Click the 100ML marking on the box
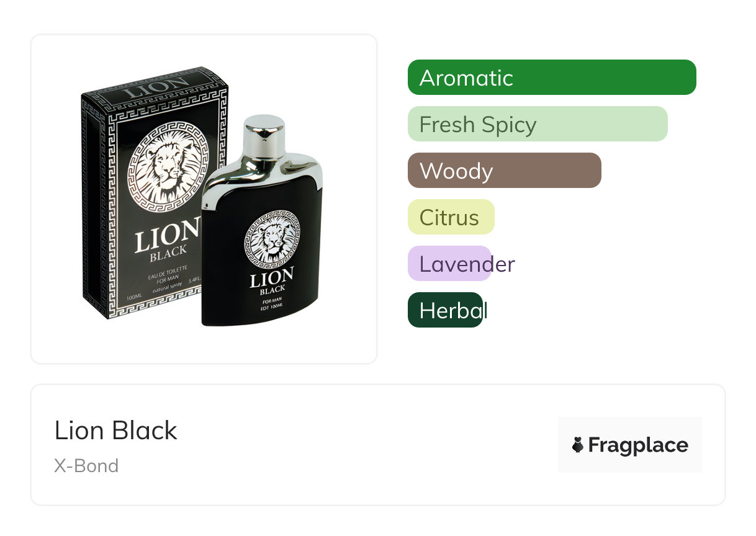The image size is (756, 536). point(135,298)
